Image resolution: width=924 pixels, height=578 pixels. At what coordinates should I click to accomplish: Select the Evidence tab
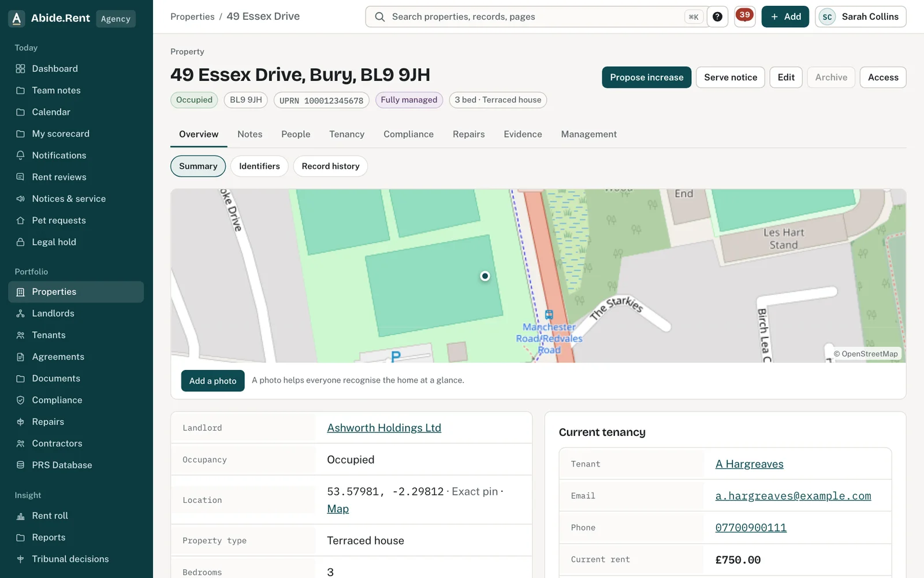(523, 134)
